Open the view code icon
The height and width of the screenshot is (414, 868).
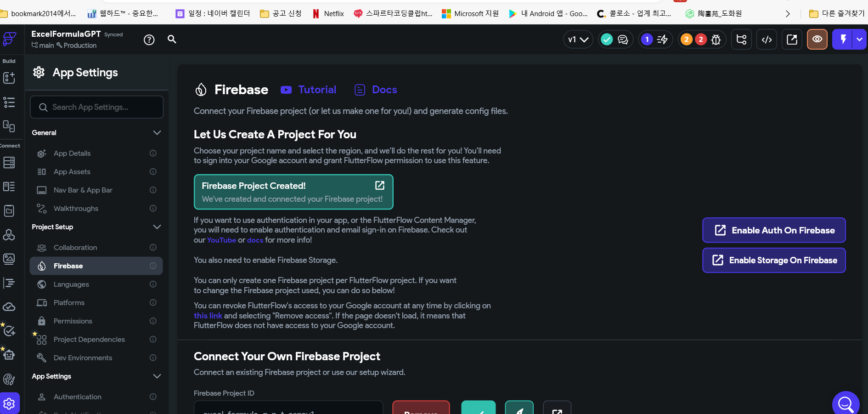[767, 40]
